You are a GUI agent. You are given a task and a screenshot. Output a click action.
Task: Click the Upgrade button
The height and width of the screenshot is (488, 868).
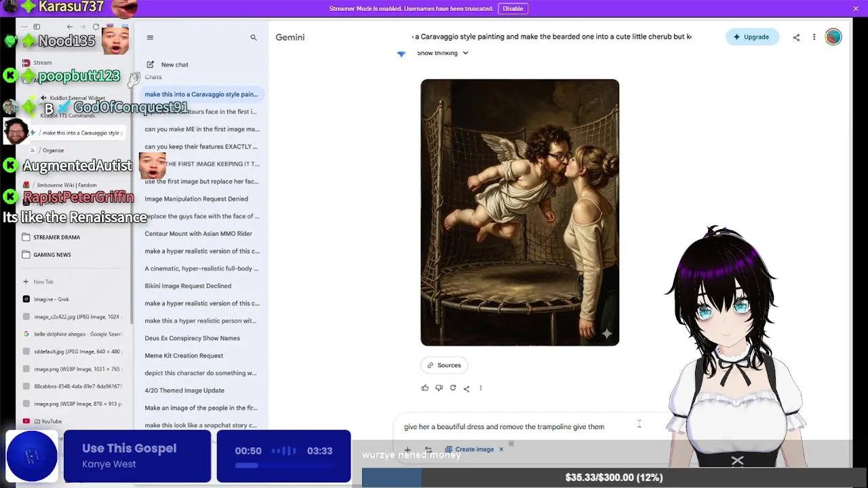pos(752,37)
